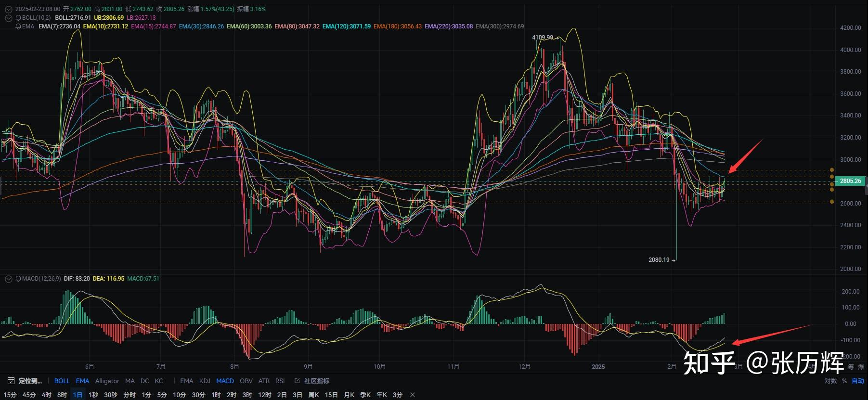Click the 爆 liquidation icon
This screenshot has width=868, height=400.
tap(861, 367)
